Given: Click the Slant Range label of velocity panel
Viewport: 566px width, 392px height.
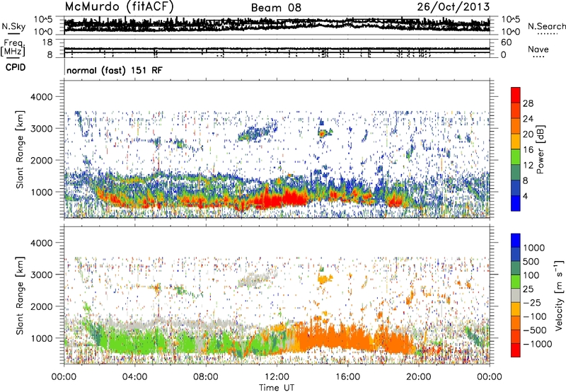Looking at the screenshot, I should [x=20, y=295].
